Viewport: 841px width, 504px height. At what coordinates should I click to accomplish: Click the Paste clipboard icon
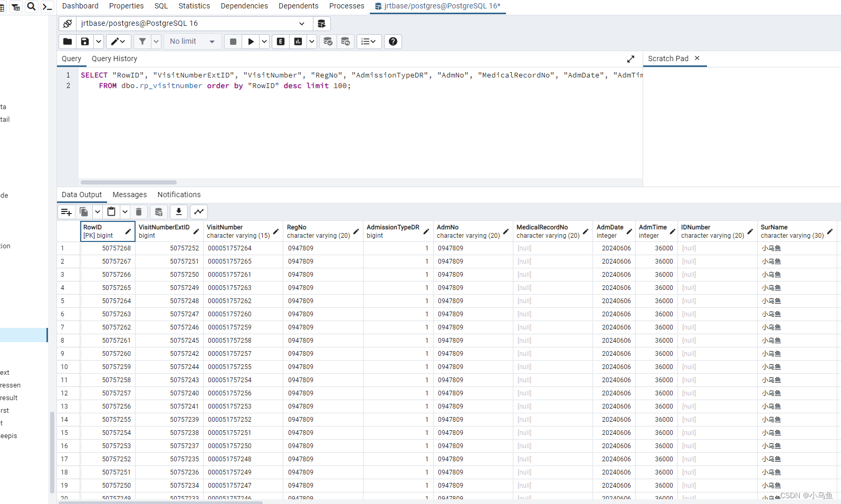tap(111, 212)
